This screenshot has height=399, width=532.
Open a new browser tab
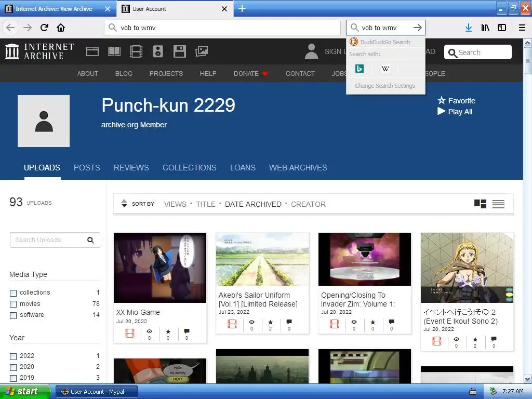[242, 8]
